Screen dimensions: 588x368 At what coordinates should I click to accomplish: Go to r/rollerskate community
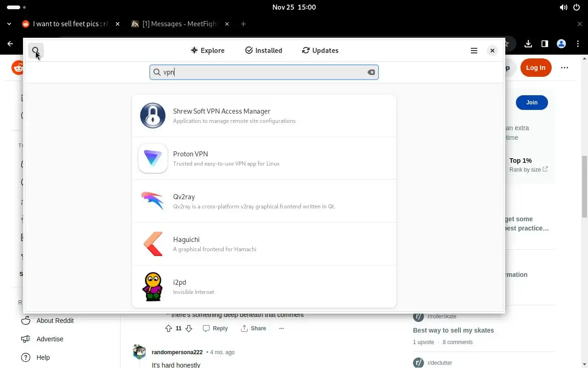pyautogui.click(x=442, y=316)
